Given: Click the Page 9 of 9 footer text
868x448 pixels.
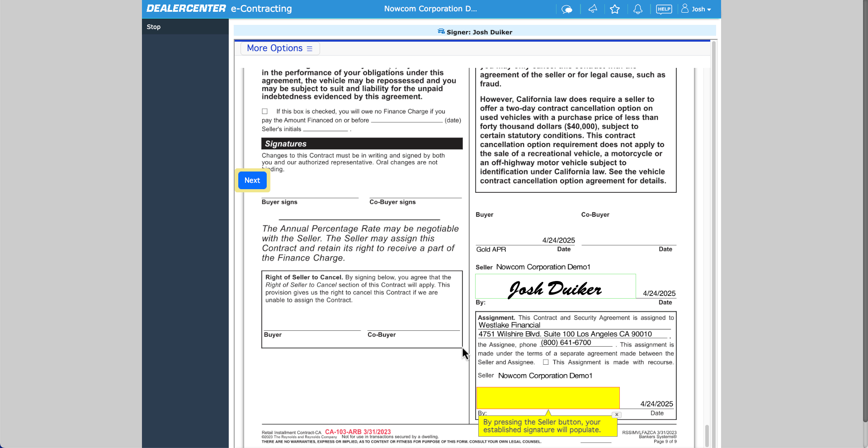Looking at the screenshot, I should [665, 442].
